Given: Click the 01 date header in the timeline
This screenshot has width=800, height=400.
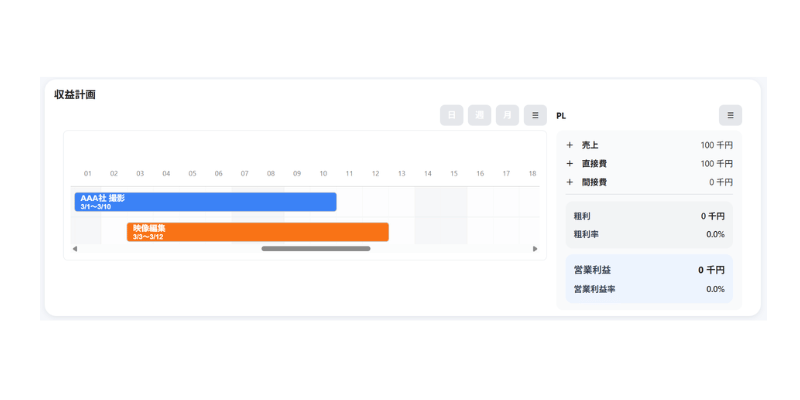Looking at the screenshot, I should (88, 173).
